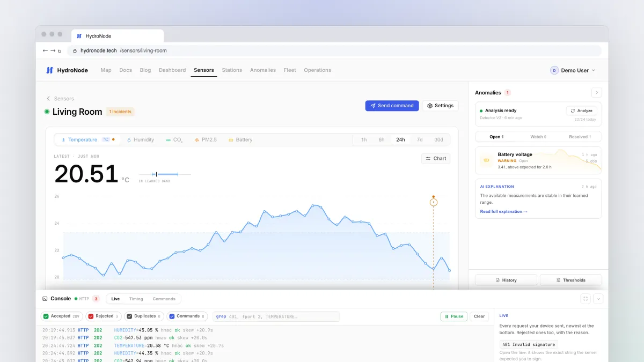Click the sliders icon on Chart button

pyautogui.click(x=428, y=158)
